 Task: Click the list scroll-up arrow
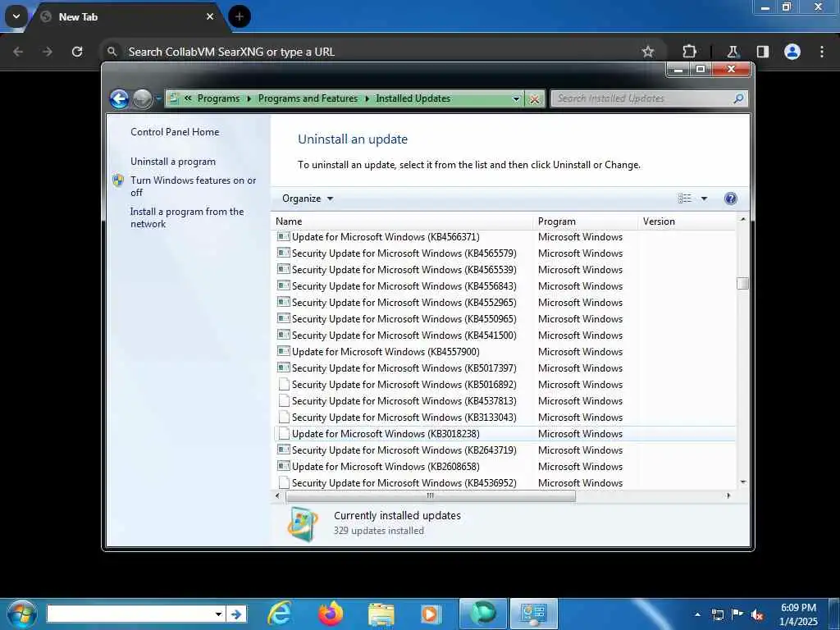point(742,219)
